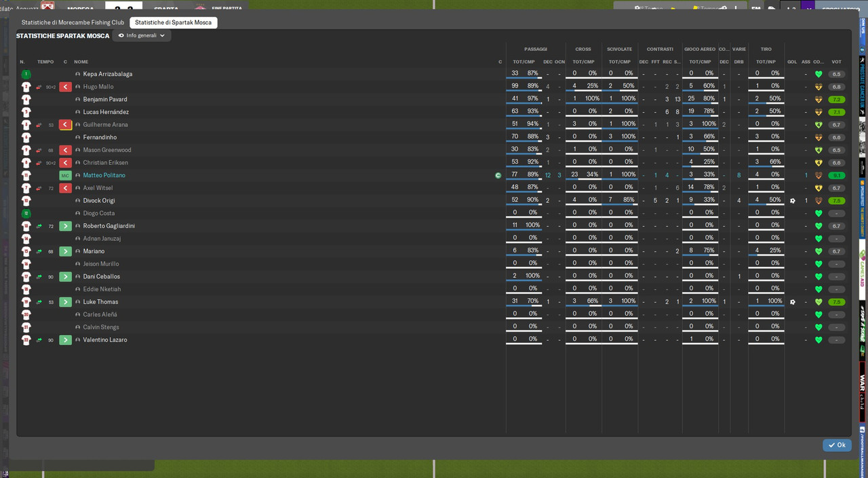Image resolution: width=868 pixels, height=478 pixels.
Task: Select the Statistiche di Spartak Mosca tab
Action: [173, 22]
